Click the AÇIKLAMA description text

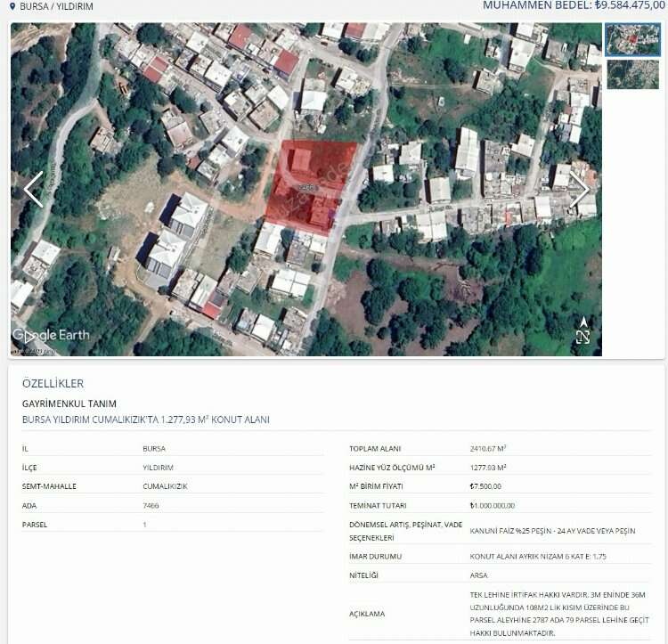pos(557,613)
